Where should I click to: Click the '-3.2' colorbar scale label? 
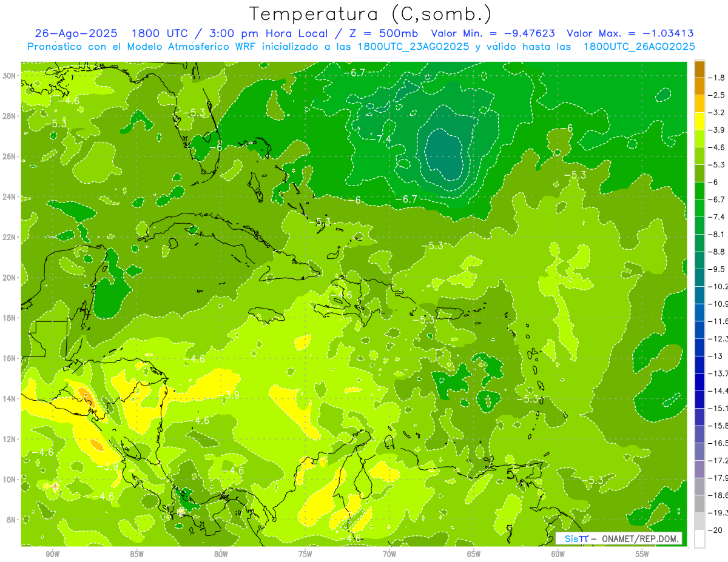718,113
